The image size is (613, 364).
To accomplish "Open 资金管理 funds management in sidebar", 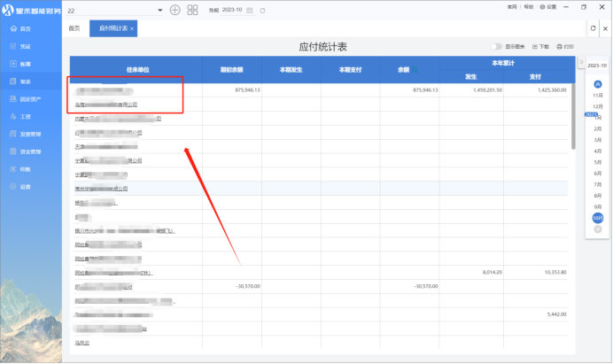I will pyautogui.click(x=25, y=151).
